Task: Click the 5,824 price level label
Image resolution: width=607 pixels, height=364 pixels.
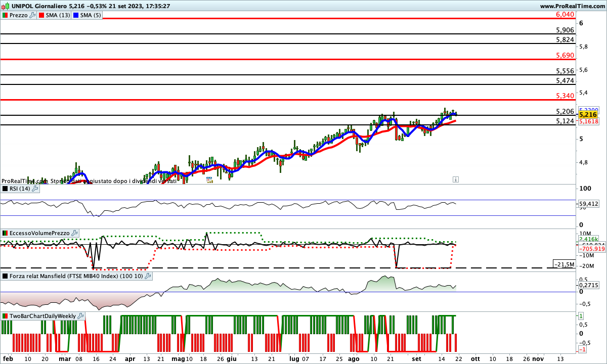Action: [565, 40]
